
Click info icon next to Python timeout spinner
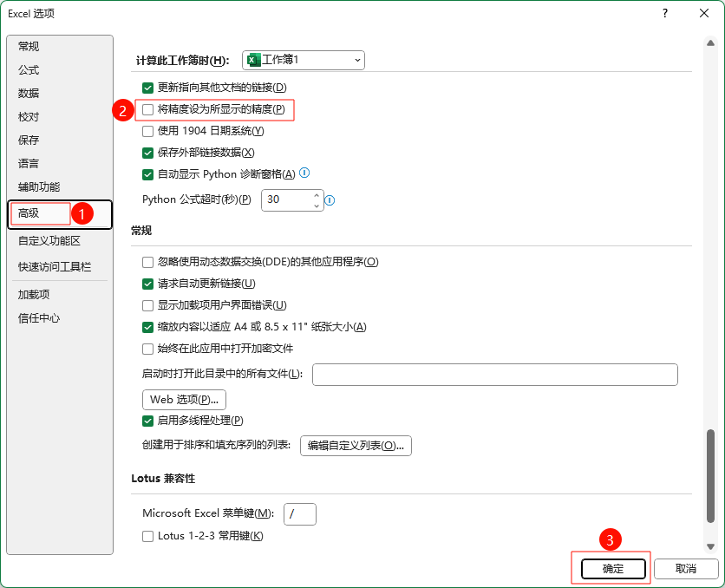[330, 200]
